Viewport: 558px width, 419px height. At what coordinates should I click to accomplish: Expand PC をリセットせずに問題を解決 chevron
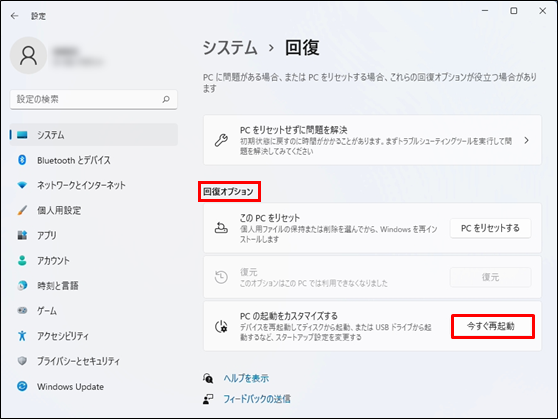point(526,140)
